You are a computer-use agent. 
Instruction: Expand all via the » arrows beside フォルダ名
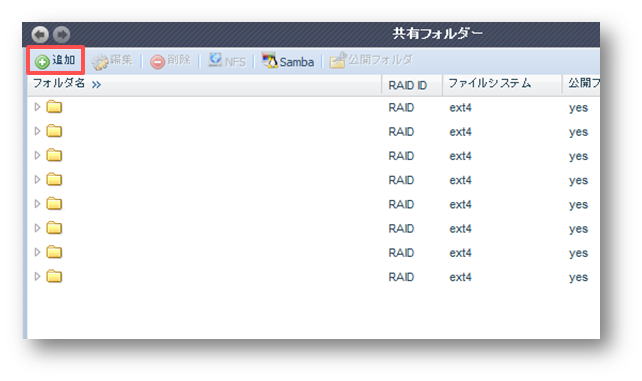click(x=96, y=85)
